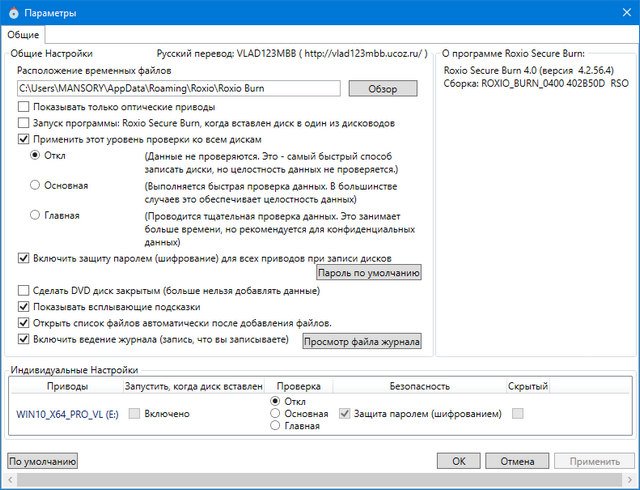Click the Скрытый column header

click(527, 386)
